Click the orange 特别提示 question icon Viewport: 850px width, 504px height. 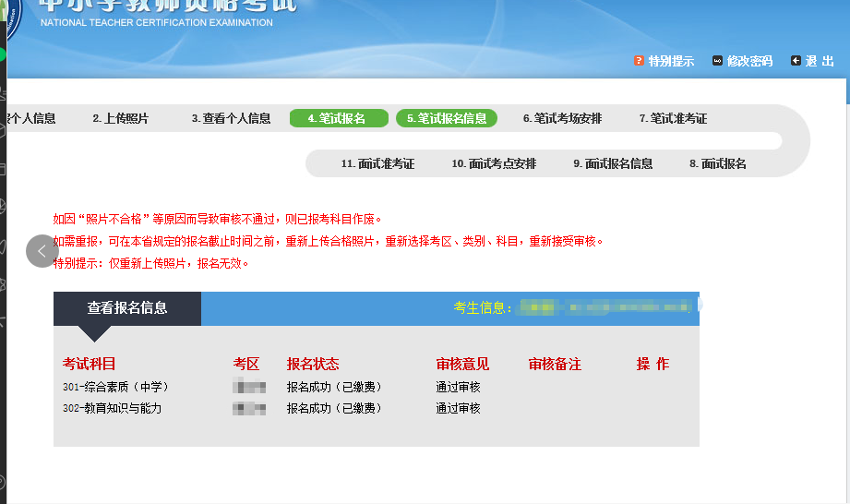click(639, 61)
